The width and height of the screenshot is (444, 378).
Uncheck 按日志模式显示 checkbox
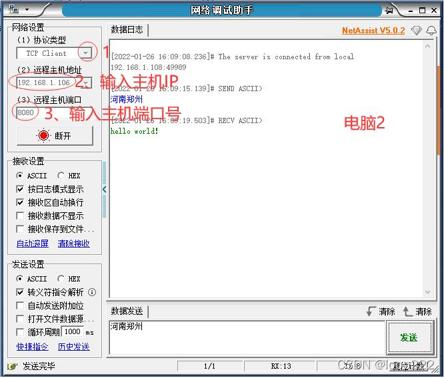point(20,189)
